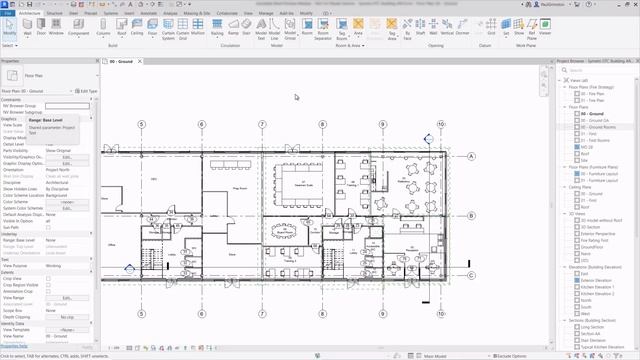This screenshot has width=640, height=360.
Task: Click the Save icon in quick access toolbar
Action: click(x=29, y=4)
